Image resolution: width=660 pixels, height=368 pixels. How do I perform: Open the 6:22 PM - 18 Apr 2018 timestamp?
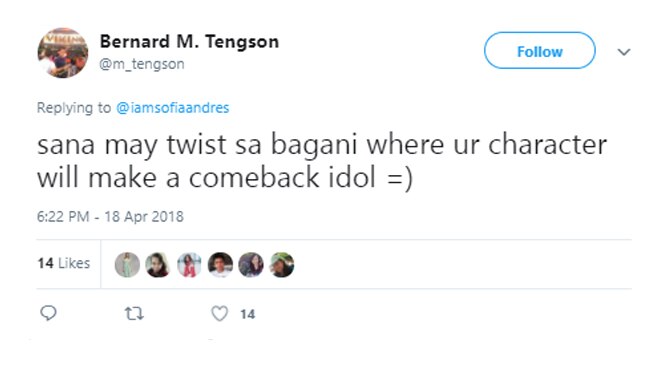tap(110, 216)
